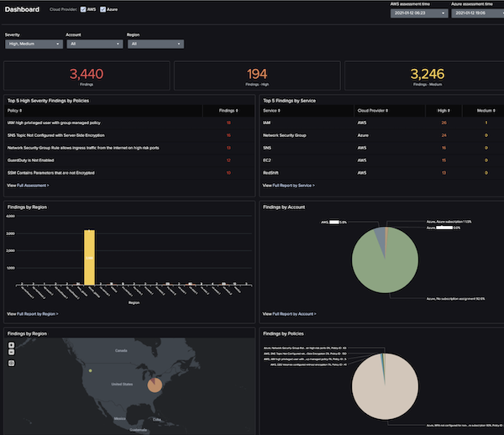Click the 194 Findings - High tile

[257, 76]
